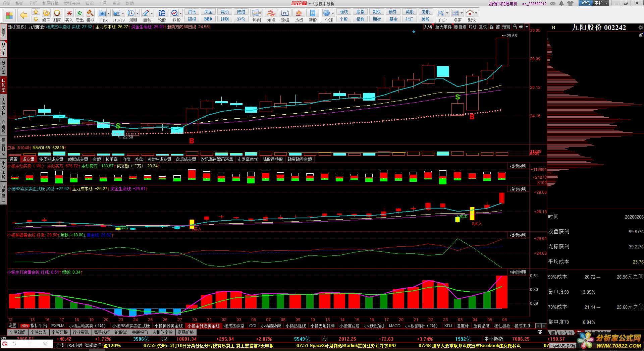Open the 龙虎 dragon icon
The image size is (644, 351).
click(271, 13)
